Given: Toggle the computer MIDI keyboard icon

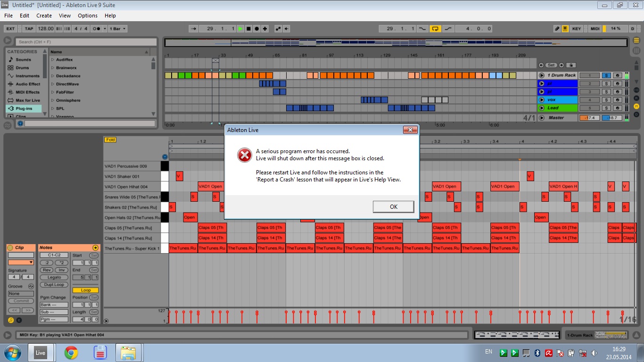Looking at the screenshot, I should (x=565, y=29).
